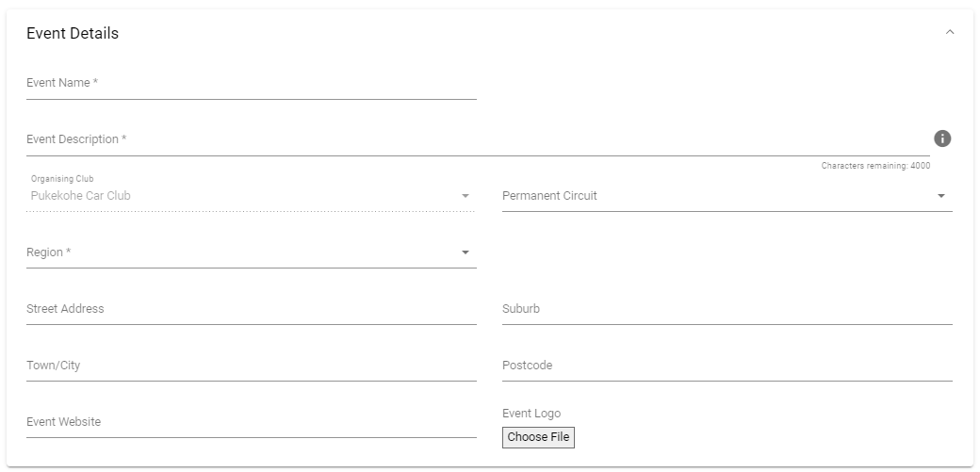Open the Organising Club dropdown arrow

click(465, 196)
